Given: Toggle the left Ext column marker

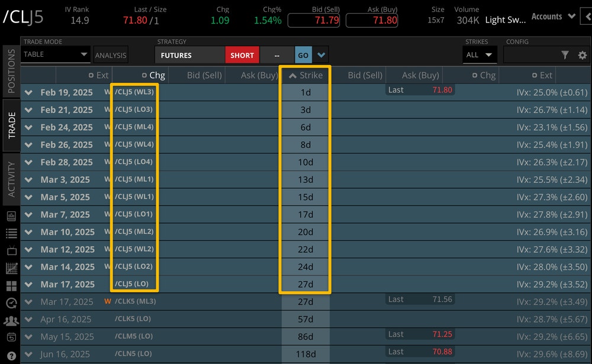Looking at the screenshot, I should [91, 75].
